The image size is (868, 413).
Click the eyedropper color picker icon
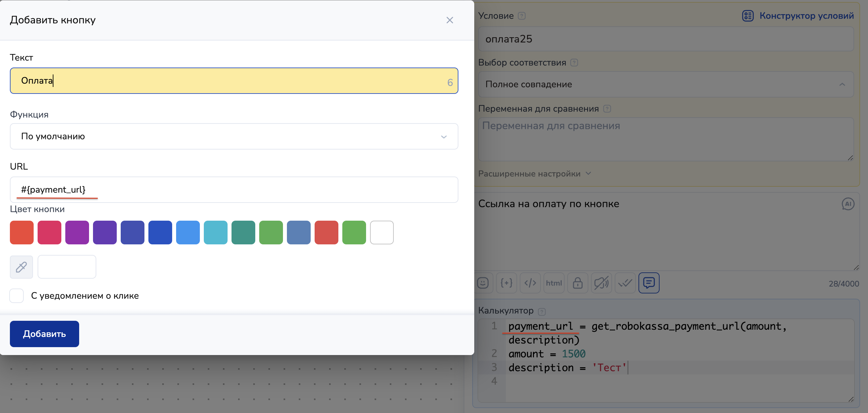(x=21, y=267)
